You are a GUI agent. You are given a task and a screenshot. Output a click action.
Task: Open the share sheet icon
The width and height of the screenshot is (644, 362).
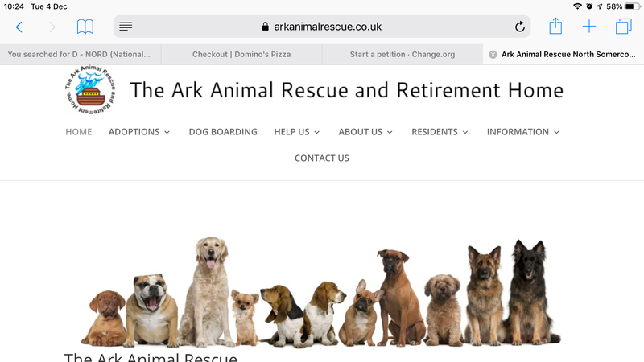click(555, 26)
